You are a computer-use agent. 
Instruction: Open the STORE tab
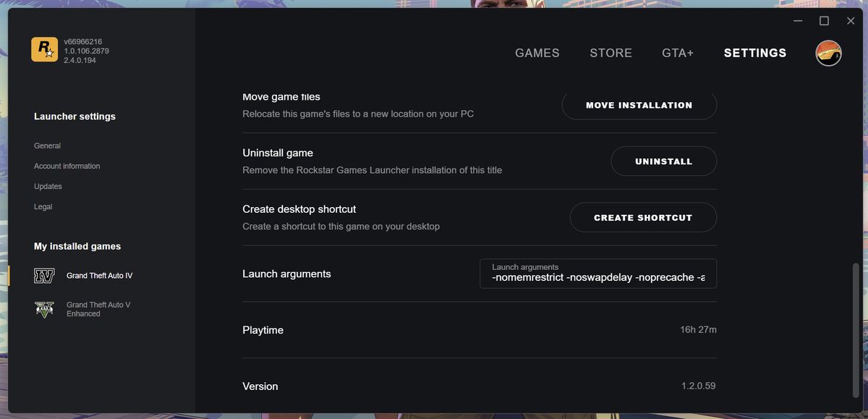click(611, 53)
